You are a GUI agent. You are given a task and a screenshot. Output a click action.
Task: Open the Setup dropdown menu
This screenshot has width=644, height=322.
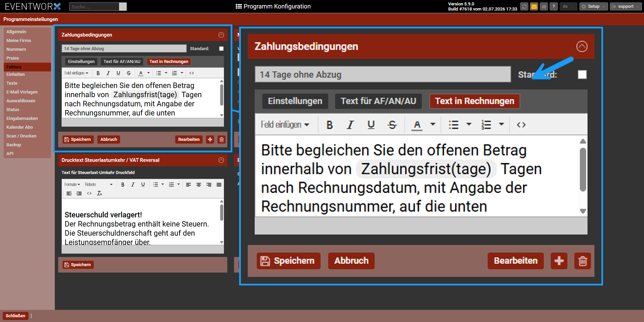[594, 6]
